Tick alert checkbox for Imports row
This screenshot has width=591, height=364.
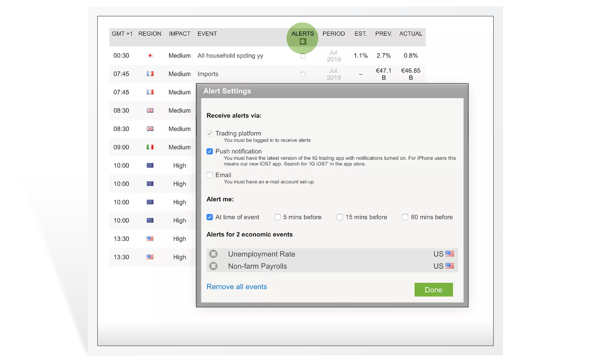click(x=303, y=74)
